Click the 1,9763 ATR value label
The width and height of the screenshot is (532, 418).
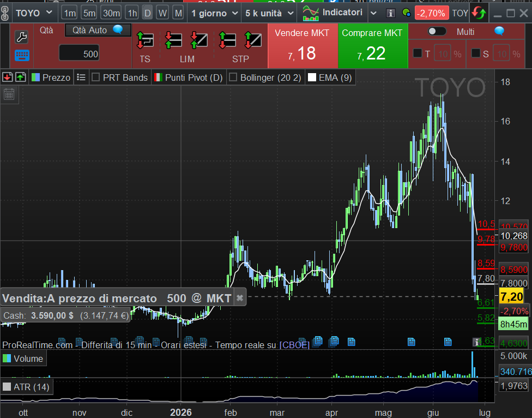tap(513, 386)
